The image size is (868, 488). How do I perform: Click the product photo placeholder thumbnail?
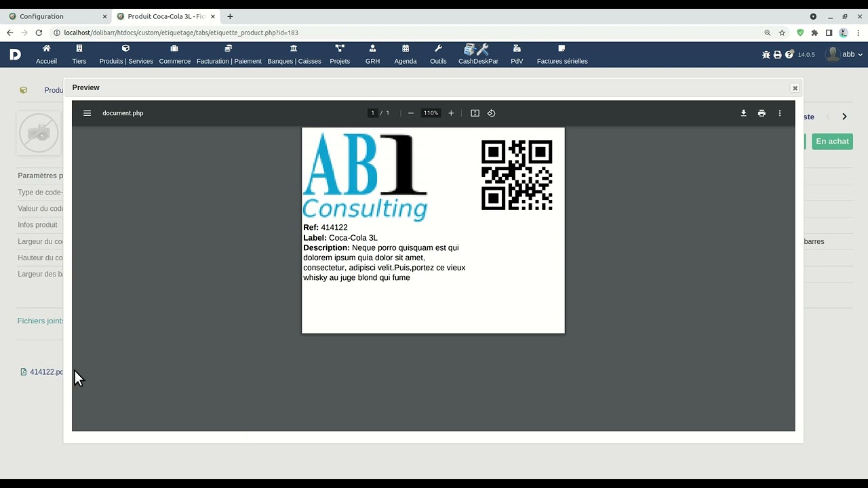[x=39, y=133]
